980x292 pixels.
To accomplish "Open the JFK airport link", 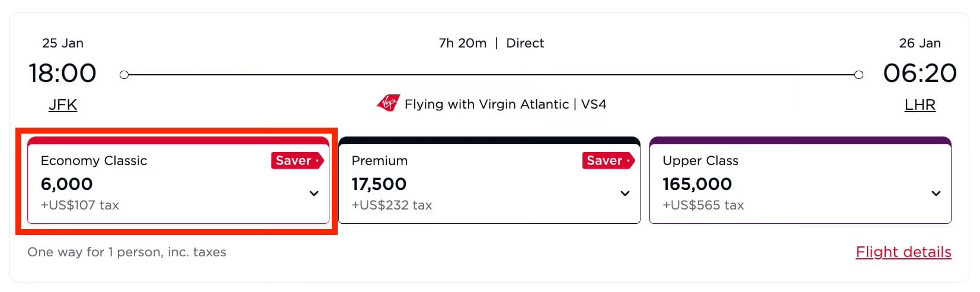I will tap(63, 105).
